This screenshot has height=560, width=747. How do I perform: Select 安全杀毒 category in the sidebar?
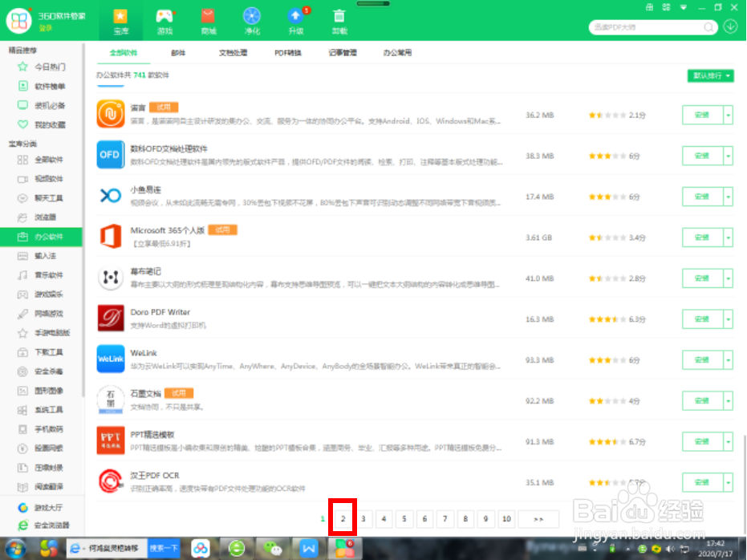40,371
